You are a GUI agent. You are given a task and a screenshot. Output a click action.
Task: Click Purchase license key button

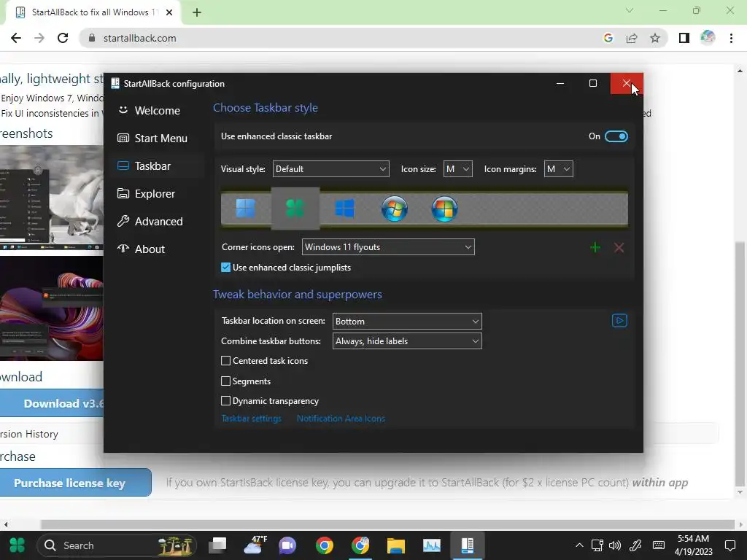pos(75,483)
